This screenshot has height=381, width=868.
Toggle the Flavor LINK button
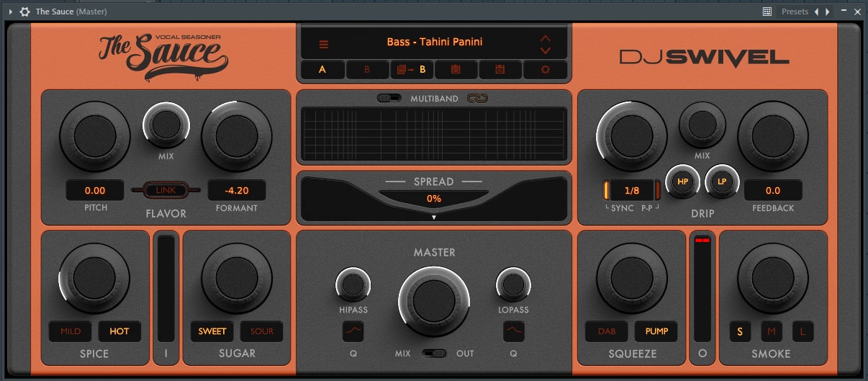pos(166,190)
